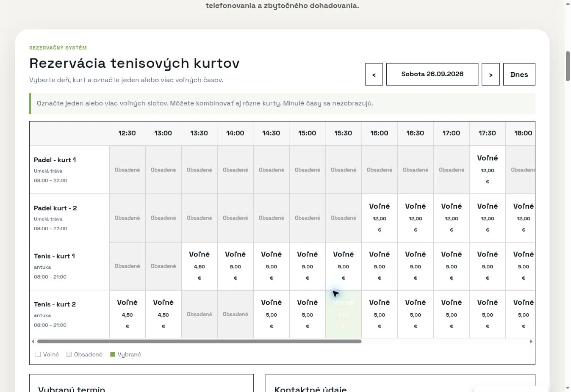Screen dimensions: 571x392
Task: Select Tenis - kurt 2 slot at 15:00
Action: point(308,315)
